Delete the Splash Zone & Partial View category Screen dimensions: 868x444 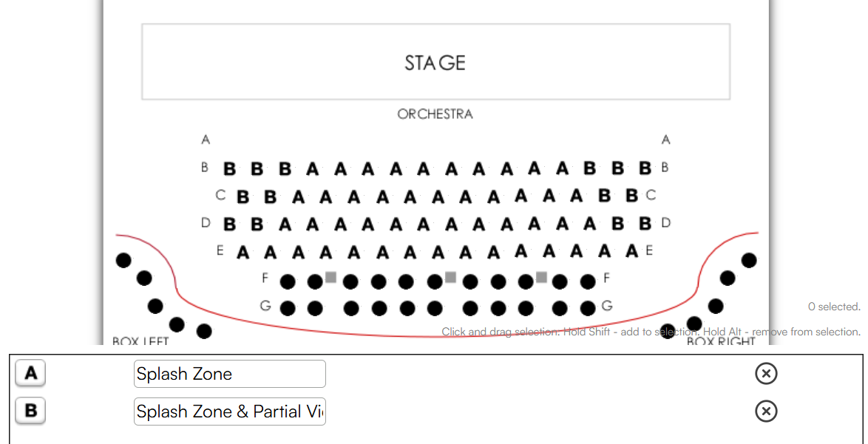(766, 411)
